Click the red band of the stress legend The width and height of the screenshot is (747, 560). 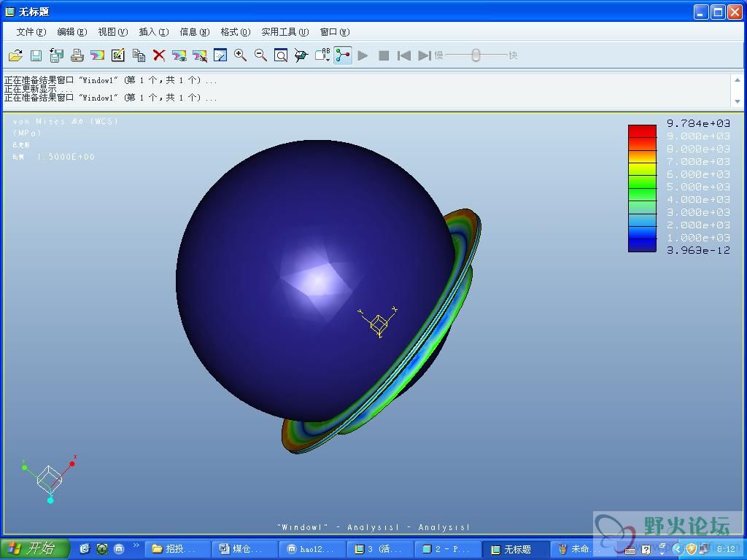tap(642, 132)
